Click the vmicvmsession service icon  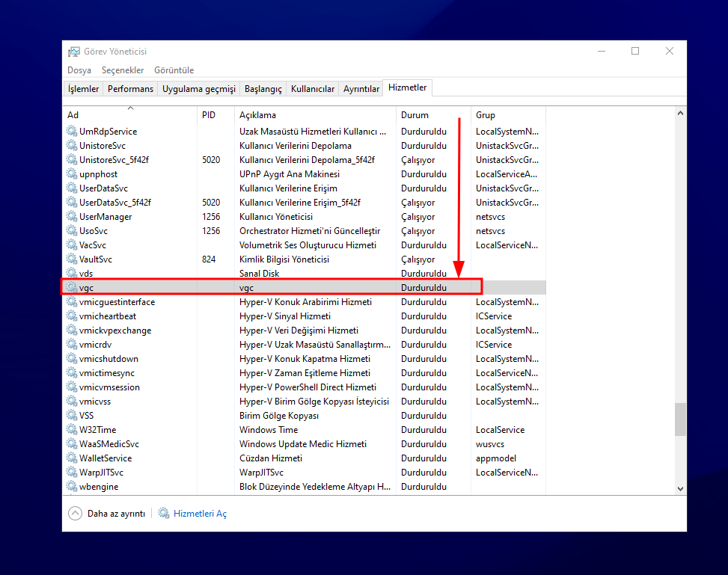pyautogui.click(x=72, y=387)
